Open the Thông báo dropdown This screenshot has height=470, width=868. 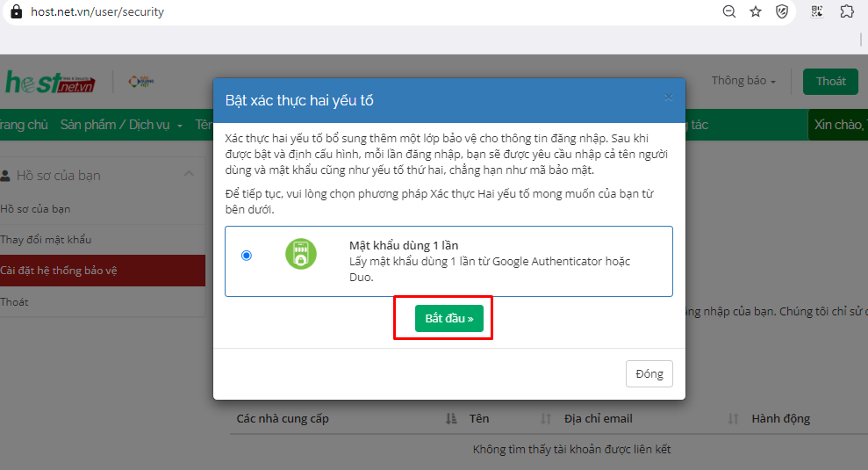743,81
